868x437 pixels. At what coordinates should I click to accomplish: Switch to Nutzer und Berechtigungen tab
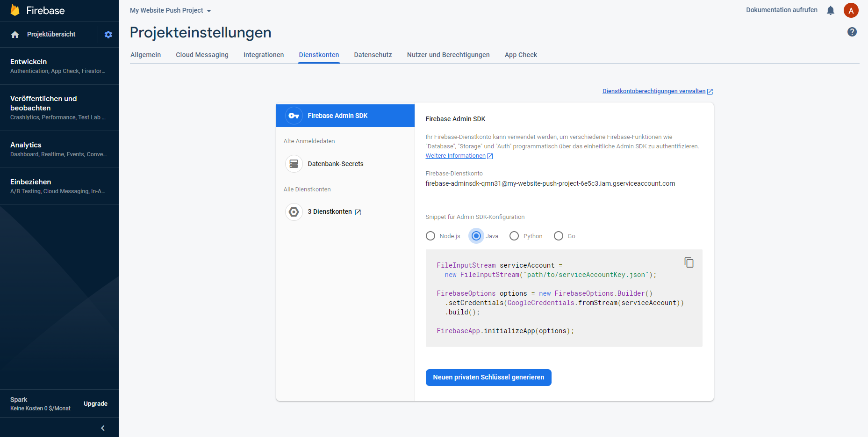(x=448, y=55)
